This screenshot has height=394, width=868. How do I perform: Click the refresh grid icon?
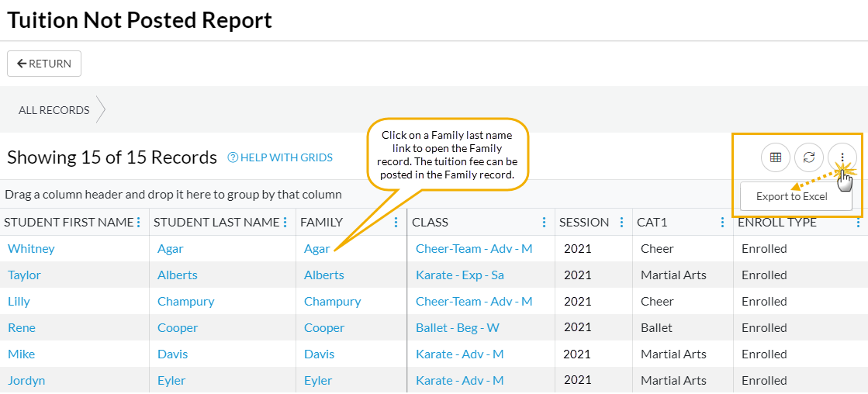[x=808, y=157]
